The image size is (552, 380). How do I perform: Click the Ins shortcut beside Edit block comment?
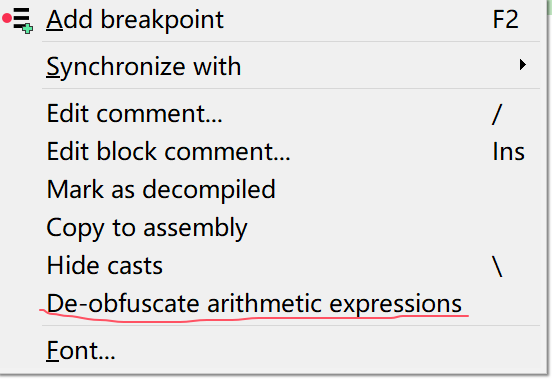pos(508,151)
